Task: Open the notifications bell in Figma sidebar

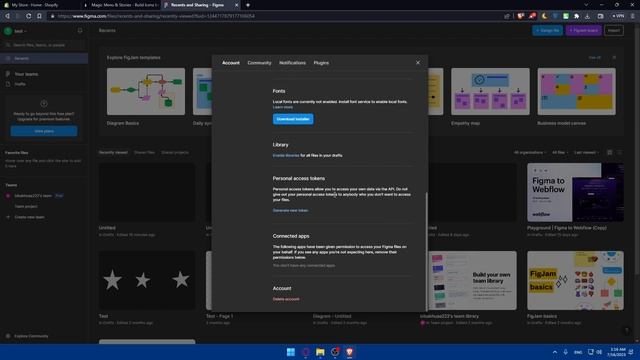Action: 80,31
